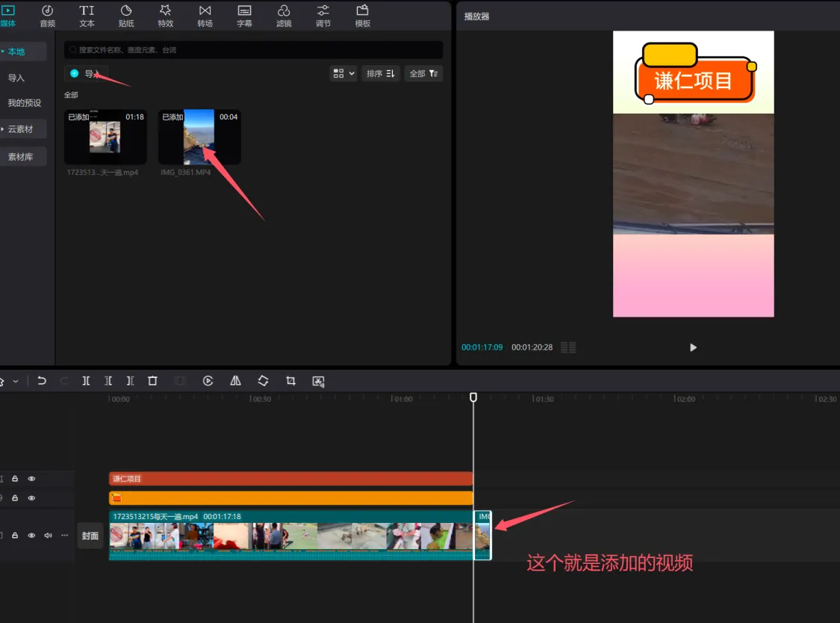Click the undo icon in timeline toolbar
Viewport: 840px width, 623px height.
pyautogui.click(x=42, y=381)
